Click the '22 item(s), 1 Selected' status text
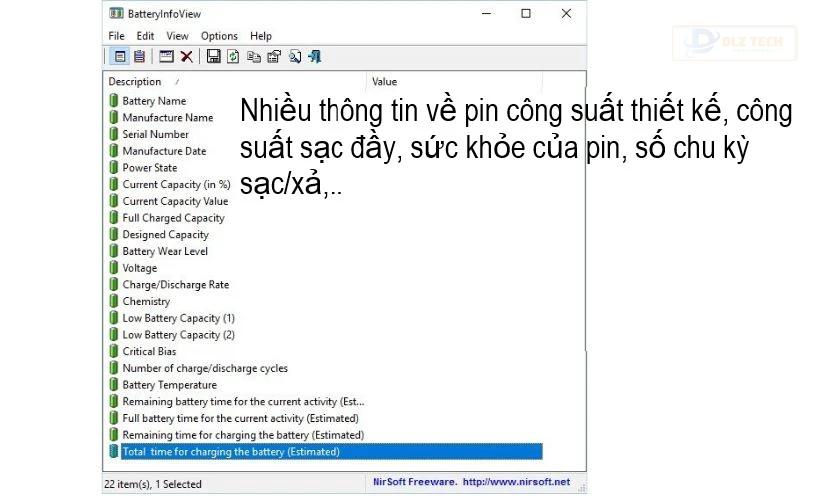The width and height of the screenshot is (840, 500). click(x=153, y=484)
